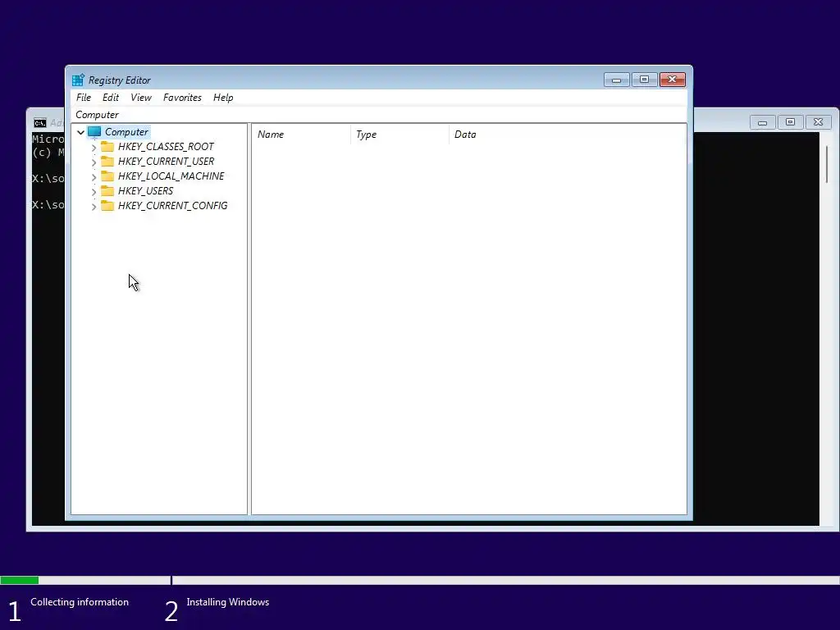
Task: Click the Registry Editor title bar icon
Action: click(x=78, y=80)
